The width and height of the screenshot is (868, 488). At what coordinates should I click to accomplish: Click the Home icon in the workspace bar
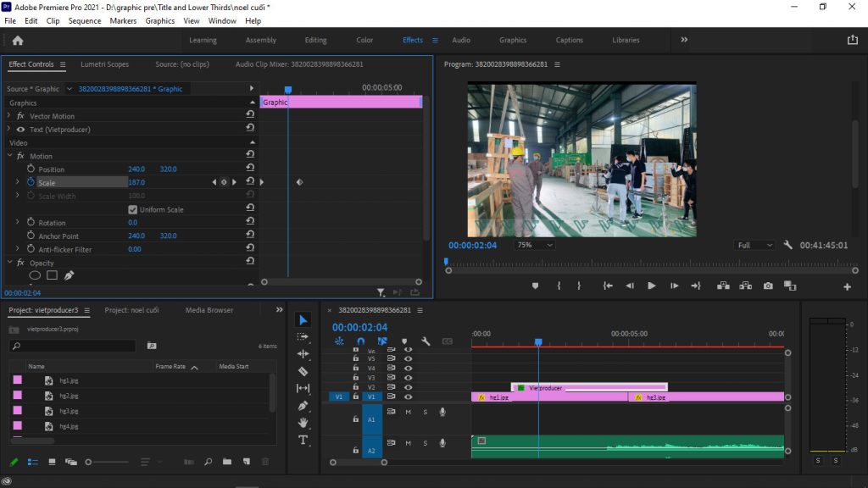tap(18, 40)
